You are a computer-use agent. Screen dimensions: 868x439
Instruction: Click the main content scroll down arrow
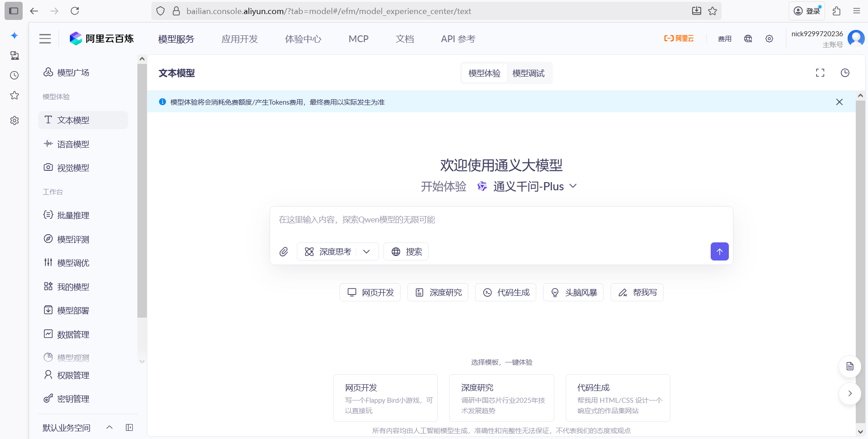click(860, 432)
